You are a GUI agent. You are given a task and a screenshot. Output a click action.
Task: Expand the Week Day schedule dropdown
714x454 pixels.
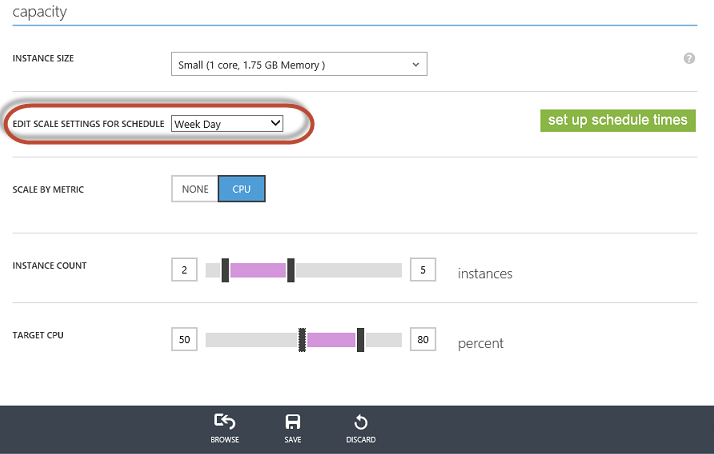(227, 123)
